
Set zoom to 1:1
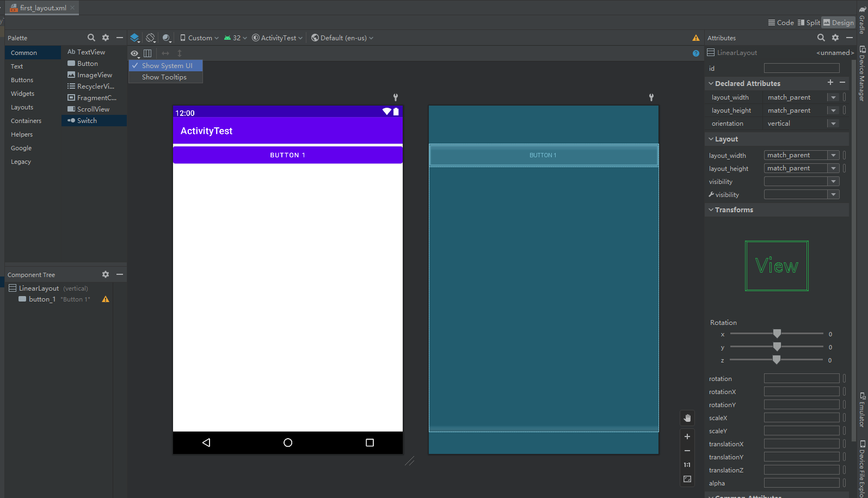[687, 465]
